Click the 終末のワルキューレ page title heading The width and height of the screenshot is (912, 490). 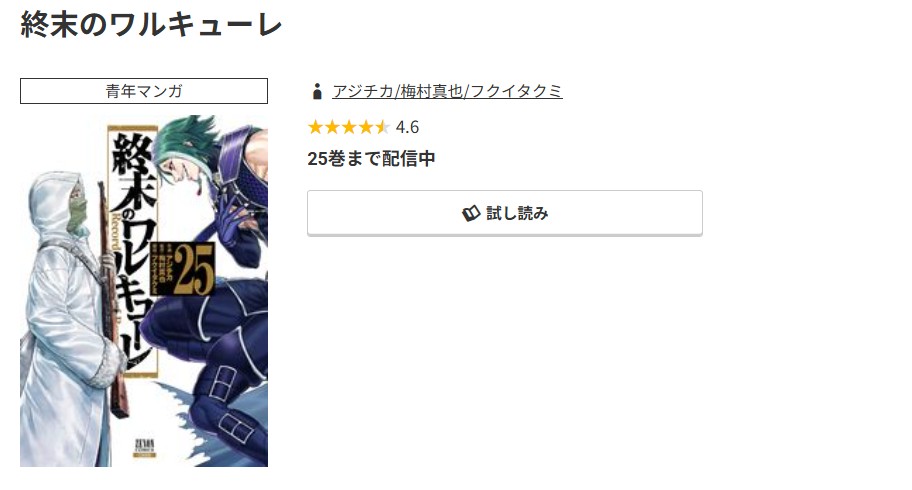pyautogui.click(x=151, y=24)
